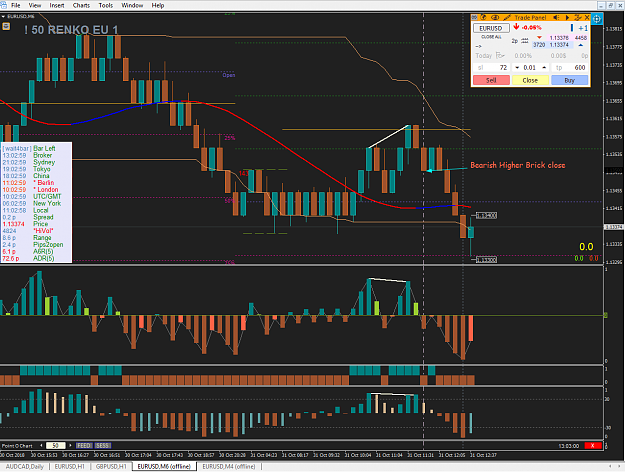Open the File menu
Image resolution: width=625 pixels, height=472 pixels.
(16, 5)
